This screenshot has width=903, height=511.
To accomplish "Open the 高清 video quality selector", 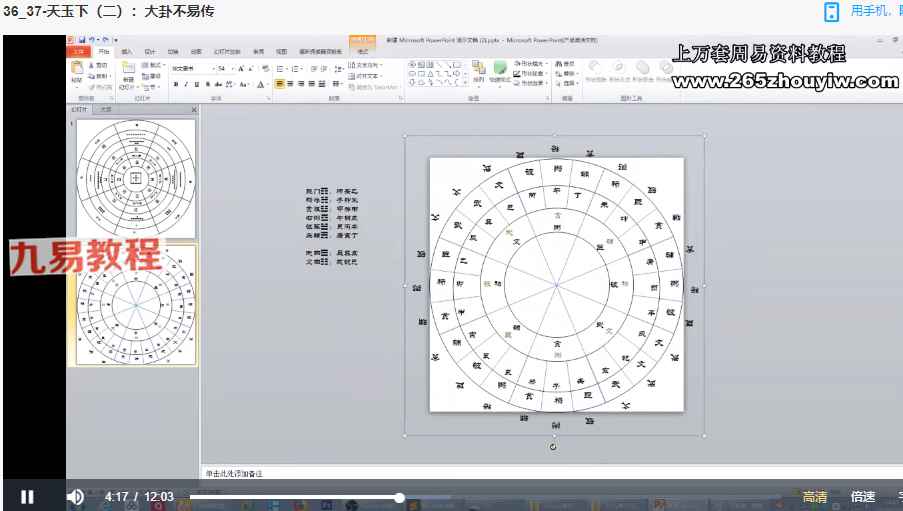I will (815, 497).
